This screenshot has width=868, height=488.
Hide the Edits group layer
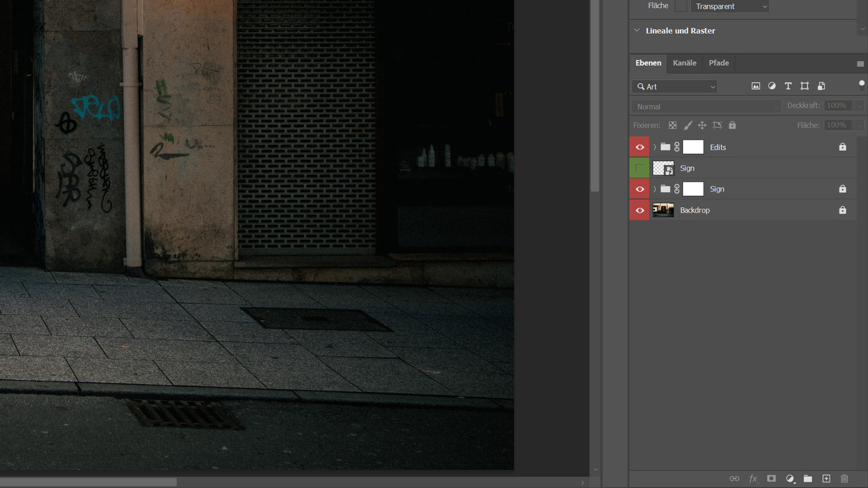pyautogui.click(x=640, y=147)
